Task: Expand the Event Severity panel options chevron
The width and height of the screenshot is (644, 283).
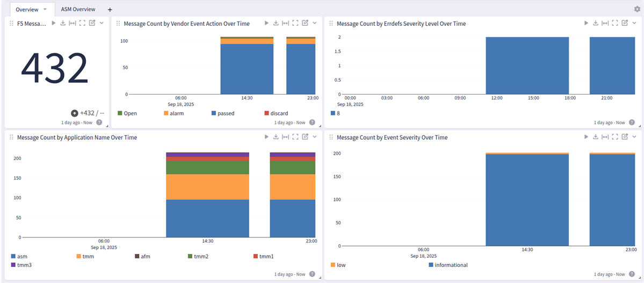Action: (634, 137)
